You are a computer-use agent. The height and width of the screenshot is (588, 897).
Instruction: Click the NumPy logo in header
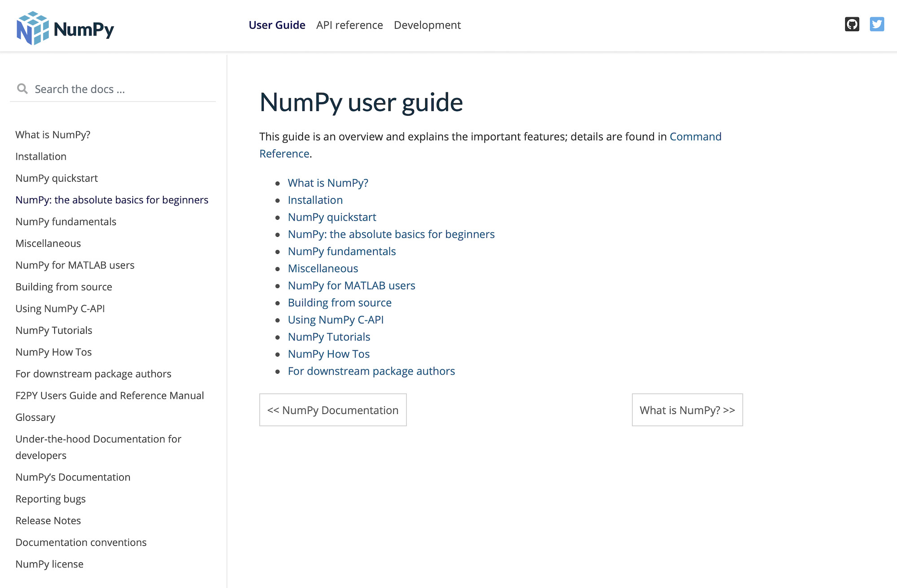[x=65, y=28]
